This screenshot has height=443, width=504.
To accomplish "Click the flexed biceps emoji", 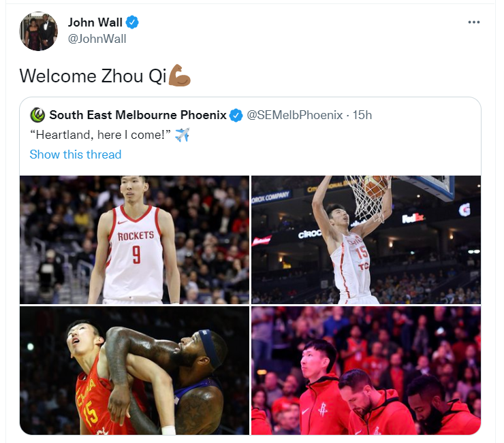I will (x=179, y=76).
